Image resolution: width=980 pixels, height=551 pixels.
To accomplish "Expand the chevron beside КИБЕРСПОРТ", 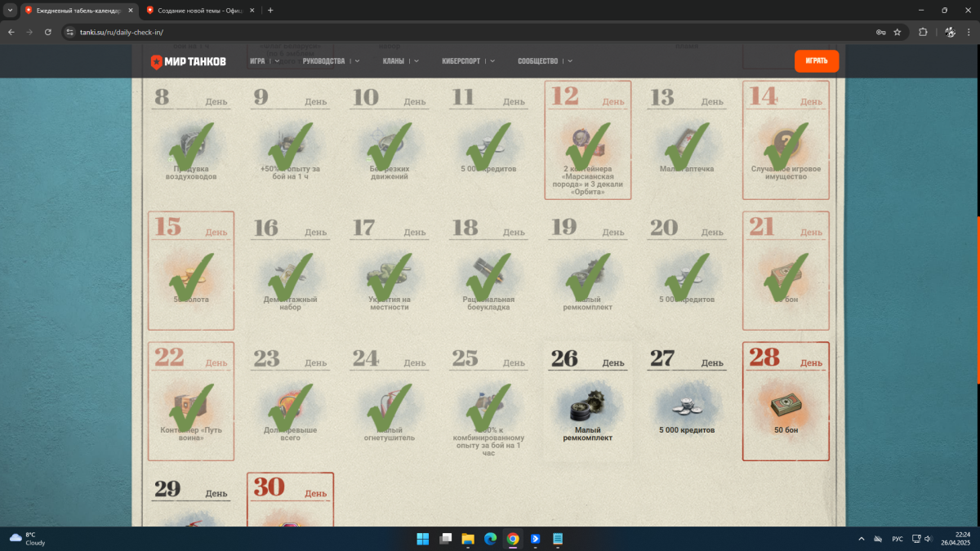I will (x=492, y=61).
